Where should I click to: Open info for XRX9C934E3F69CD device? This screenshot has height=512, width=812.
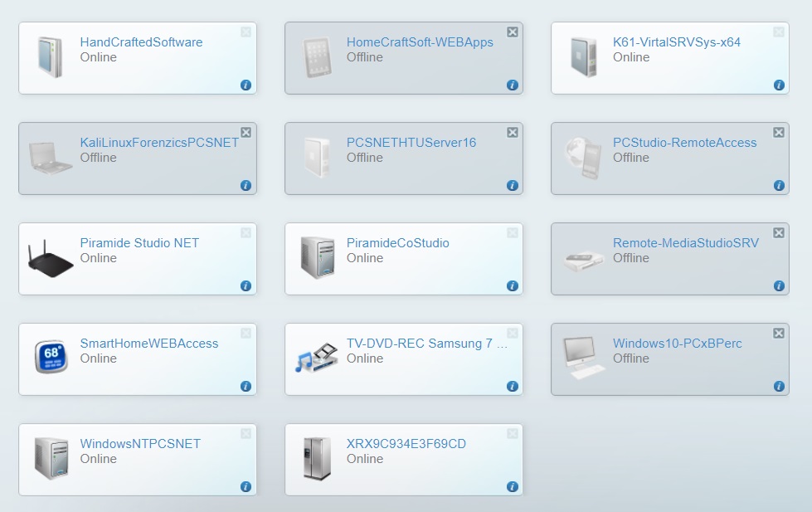[512, 486]
